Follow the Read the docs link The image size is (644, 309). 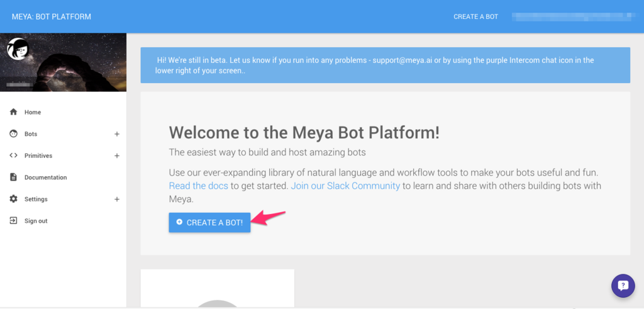click(x=198, y=186)
